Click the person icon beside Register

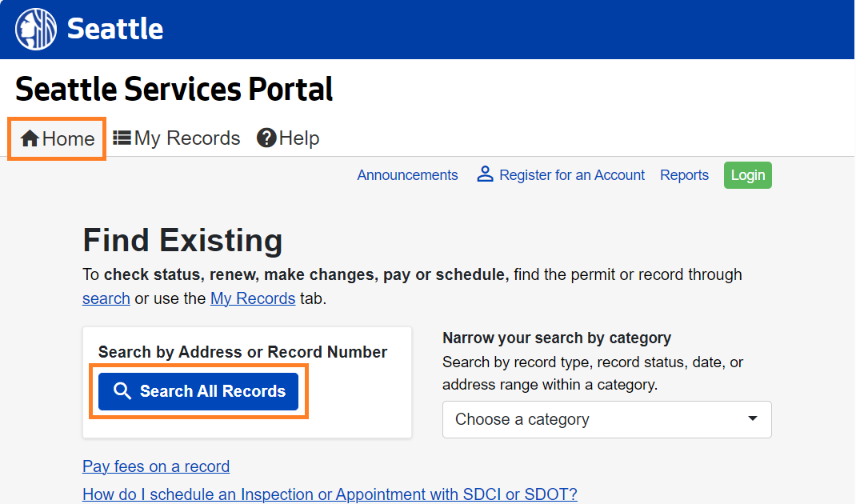point(485,174)
